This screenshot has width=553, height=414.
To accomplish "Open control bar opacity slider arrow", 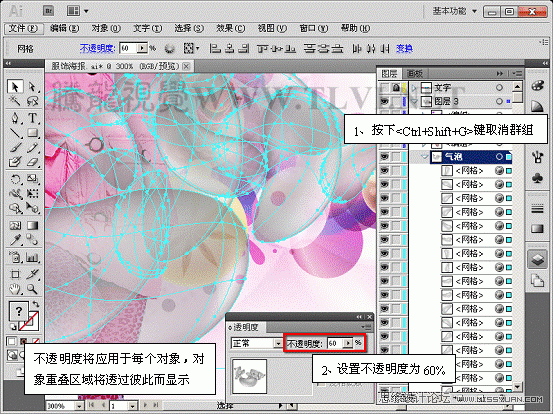I will [x=142, y=48].
